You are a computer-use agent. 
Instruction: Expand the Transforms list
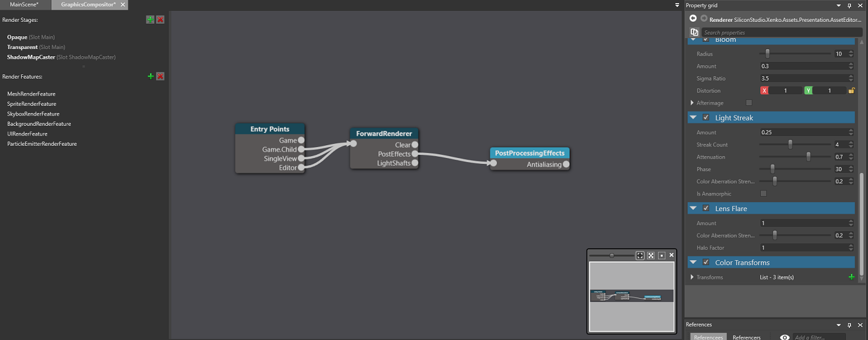pos(692,277)
